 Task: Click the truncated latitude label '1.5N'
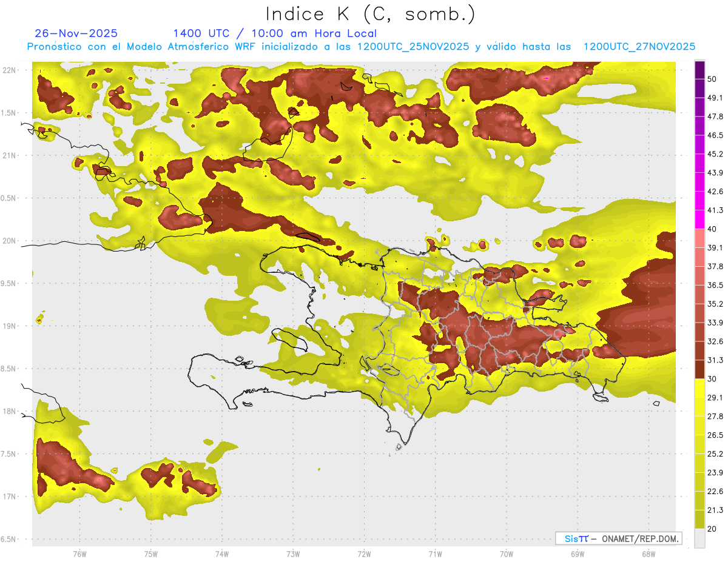click(8, 113)
